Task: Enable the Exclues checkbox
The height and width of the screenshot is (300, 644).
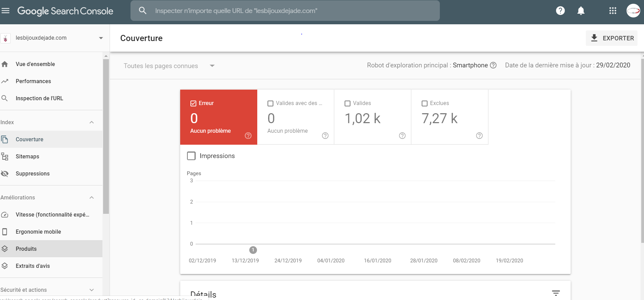Action: pos(424,103)
